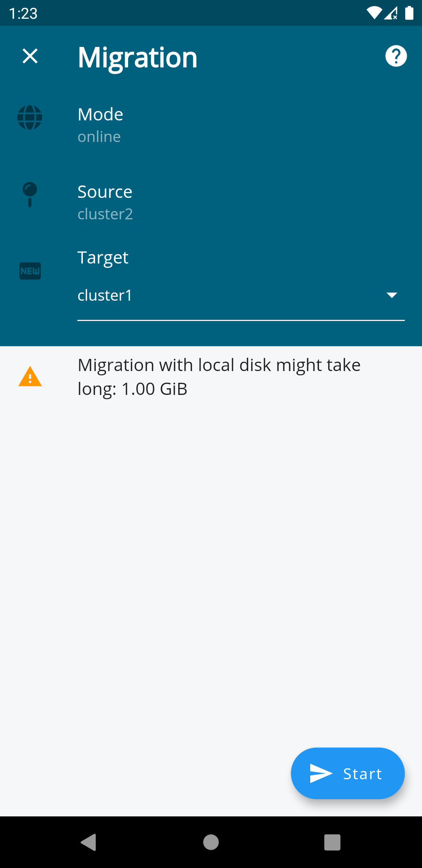The image size is (422, 868).
Task: Tap the local disk migration warning message
Action: point(219,377)
